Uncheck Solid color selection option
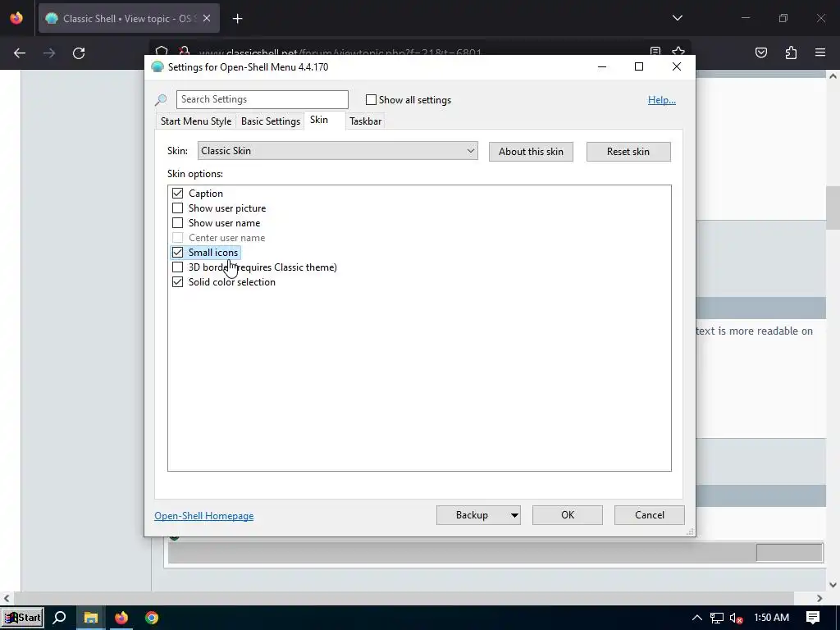The image size is (840, 630). pyautogui.click(x=177, y=282)
